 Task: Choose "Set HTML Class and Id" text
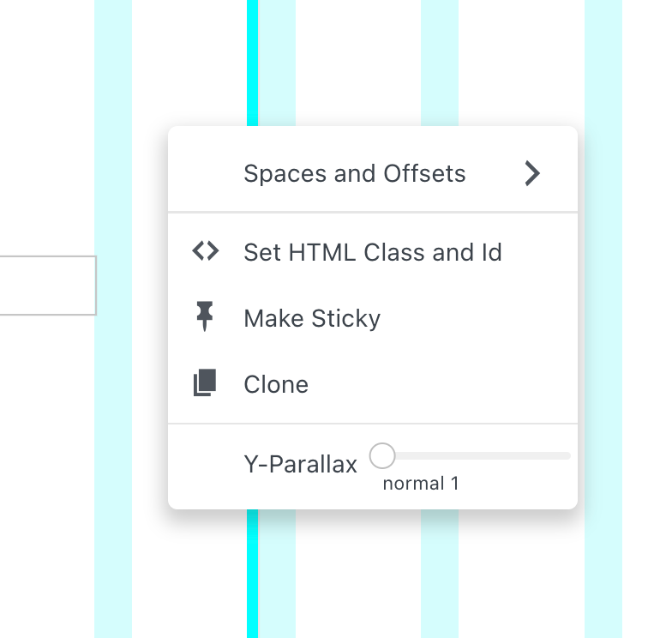372,252
